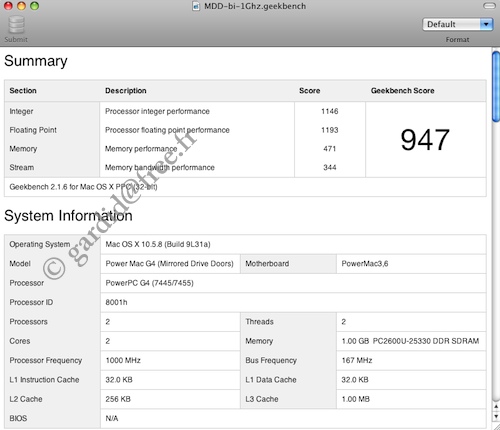The height and width of the screenshot is (430, 500).
Task: Click the Summary heading
Action: coord(36,61)
